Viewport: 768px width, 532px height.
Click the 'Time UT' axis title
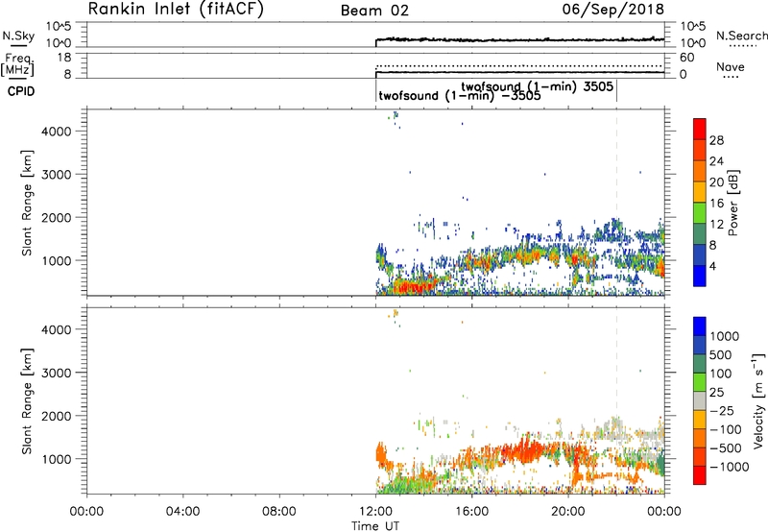click(375, 526)
